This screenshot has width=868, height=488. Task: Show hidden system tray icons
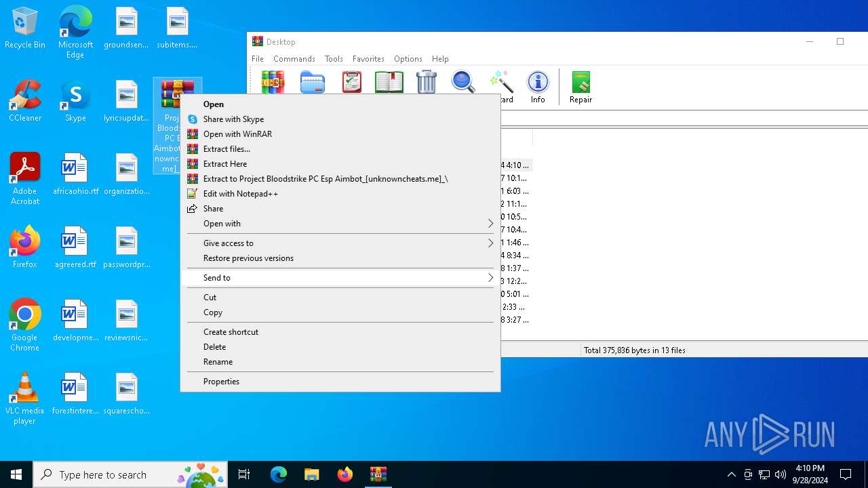pos(731,474)
